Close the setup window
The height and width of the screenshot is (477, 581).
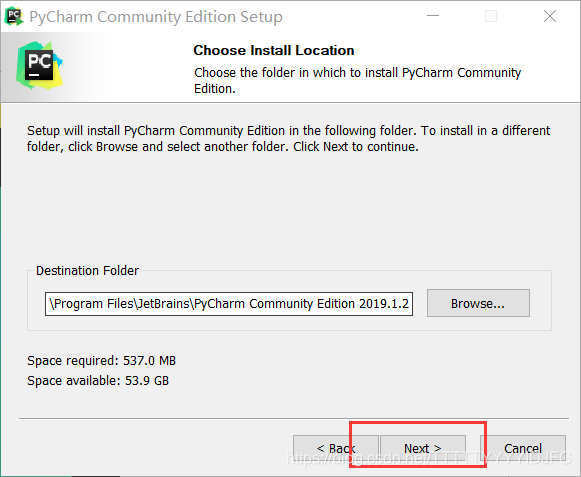[550, 16]
